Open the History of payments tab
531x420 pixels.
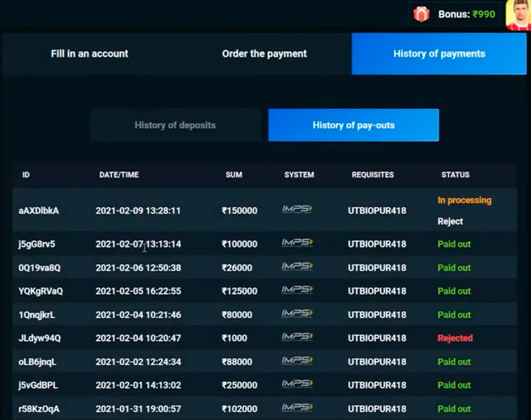[x=439, y=54]
